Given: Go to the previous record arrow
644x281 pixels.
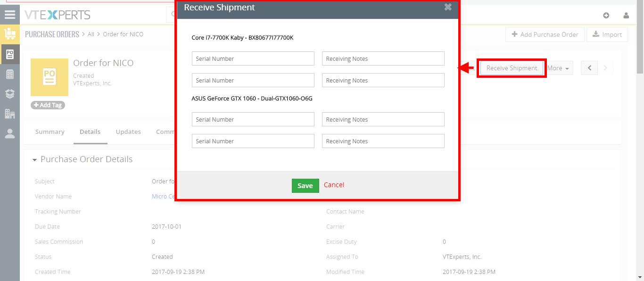Looking at the screenshot, I should tap(589, 68).
